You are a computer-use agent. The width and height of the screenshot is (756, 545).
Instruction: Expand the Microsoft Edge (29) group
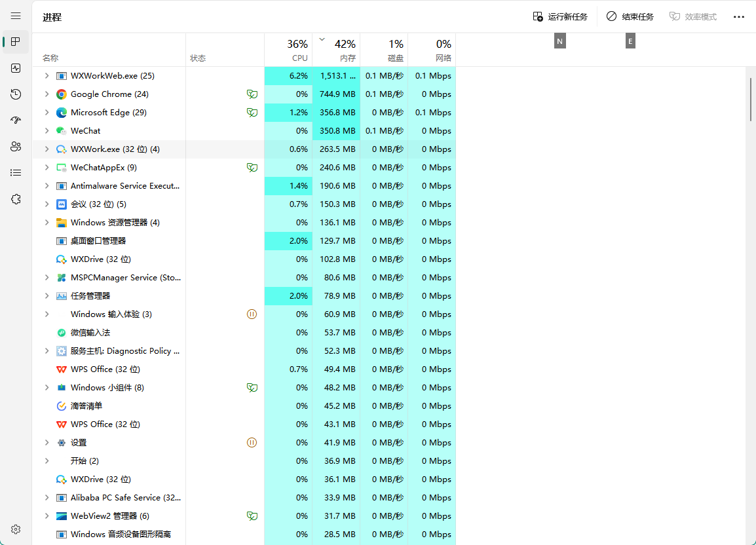47,113
